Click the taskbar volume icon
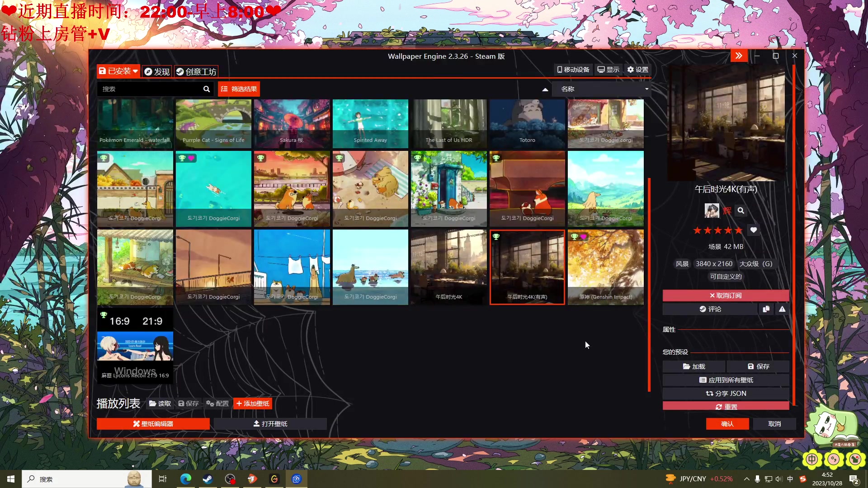868x488 pixels. pos(778,479)
